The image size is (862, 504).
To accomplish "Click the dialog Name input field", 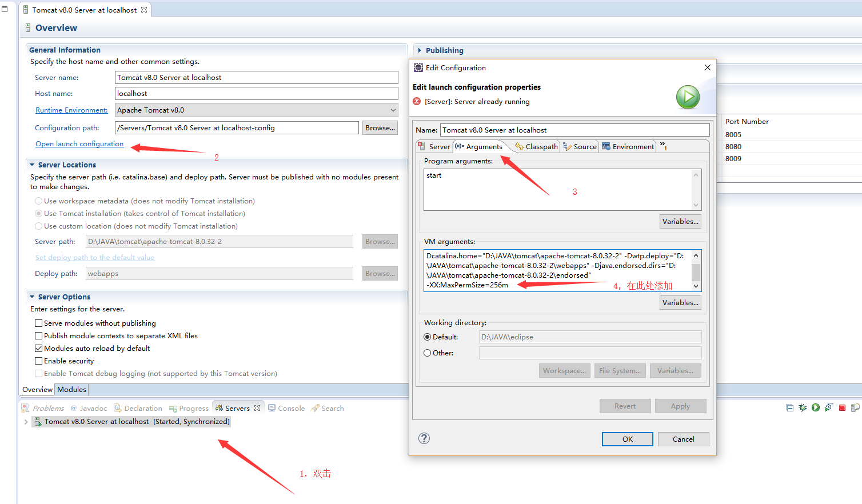I will [575, 130].
